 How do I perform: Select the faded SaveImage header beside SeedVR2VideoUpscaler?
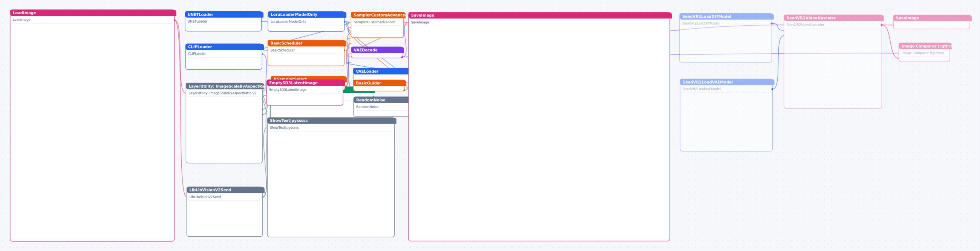coord(933,18)
